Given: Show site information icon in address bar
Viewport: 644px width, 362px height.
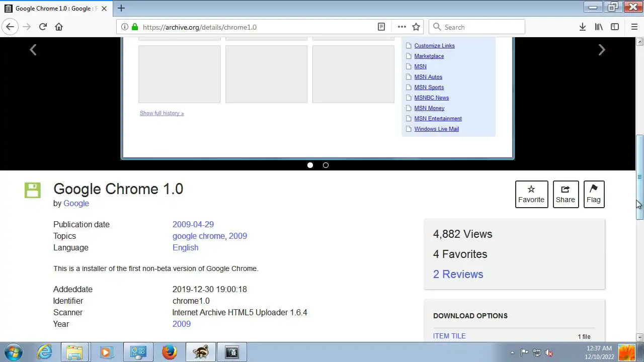Looking at the screenshot, I should [x=124, y=27].
